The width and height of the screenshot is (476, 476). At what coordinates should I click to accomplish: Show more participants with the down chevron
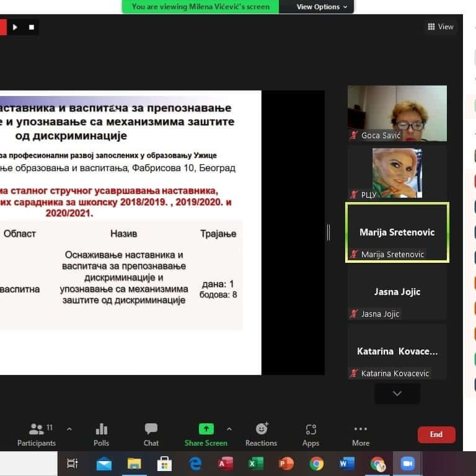pyautogui.click(x=397, y=393)
